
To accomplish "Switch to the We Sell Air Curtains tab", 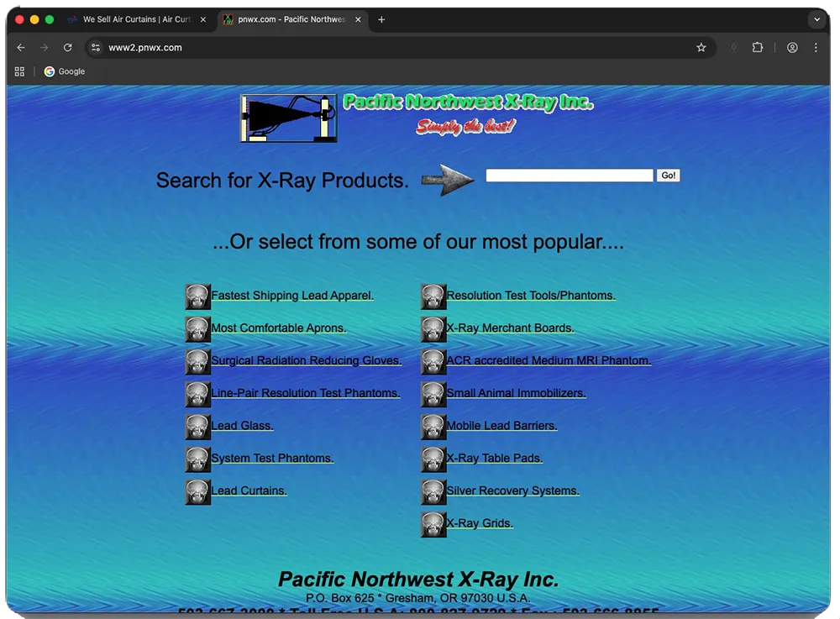I will tap(134, 19).
